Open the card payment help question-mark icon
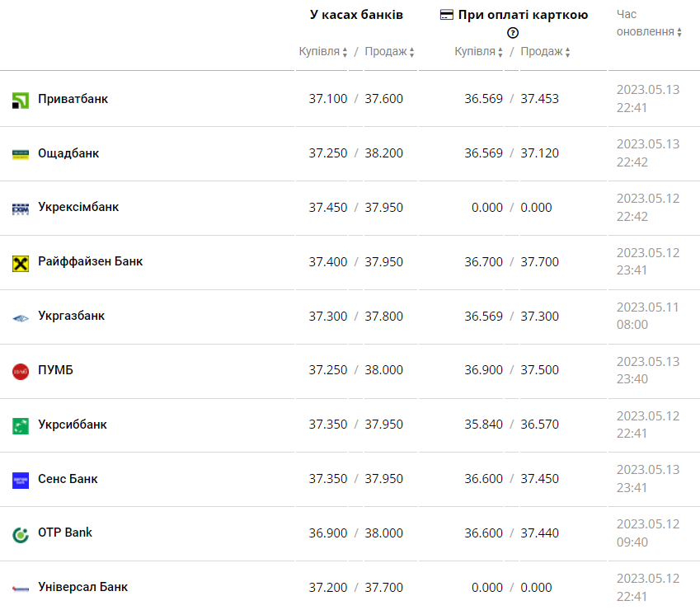The width and height of the screenshot is (700, 610). click(x=513, y=33)
